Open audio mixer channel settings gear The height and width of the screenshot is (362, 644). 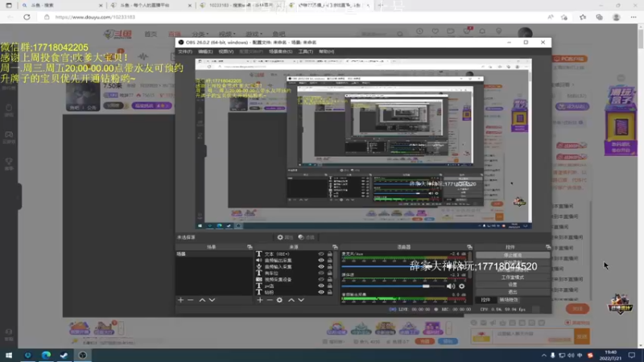click(x=461, y=286)
